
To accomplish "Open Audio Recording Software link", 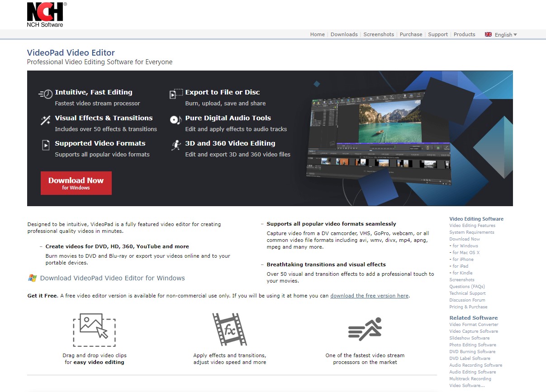I will (476, 365).
